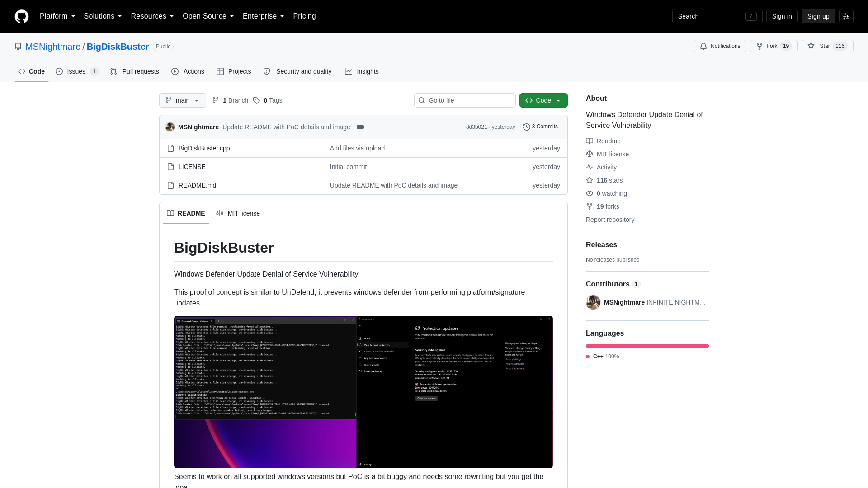Focus the Go to file input

465,100
